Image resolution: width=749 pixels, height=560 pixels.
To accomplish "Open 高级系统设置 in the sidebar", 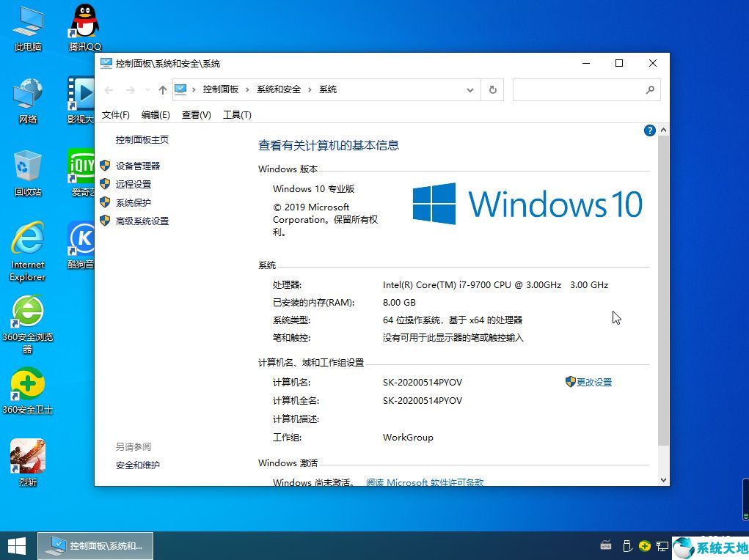I will click(x=142, y=221).
